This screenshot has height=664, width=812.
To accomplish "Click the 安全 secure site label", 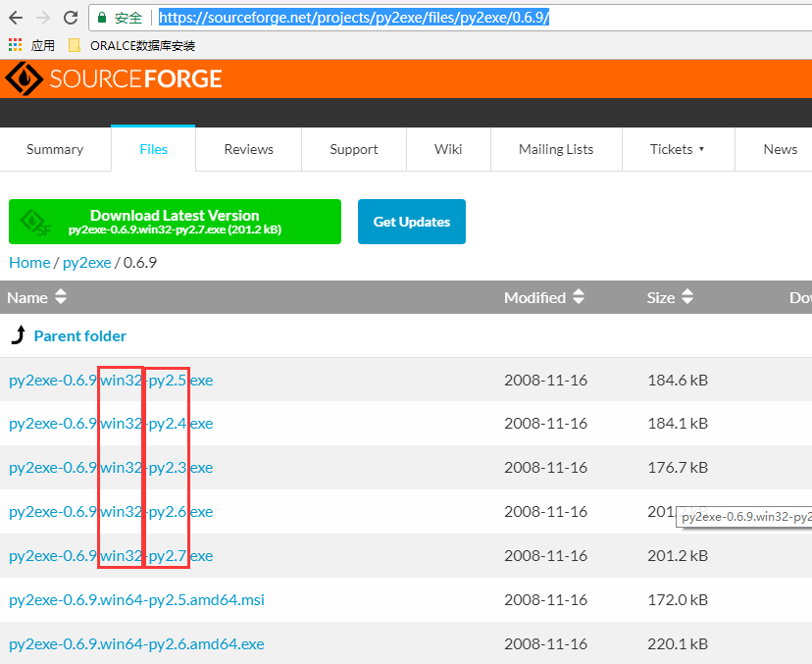I will pos(128,18).
